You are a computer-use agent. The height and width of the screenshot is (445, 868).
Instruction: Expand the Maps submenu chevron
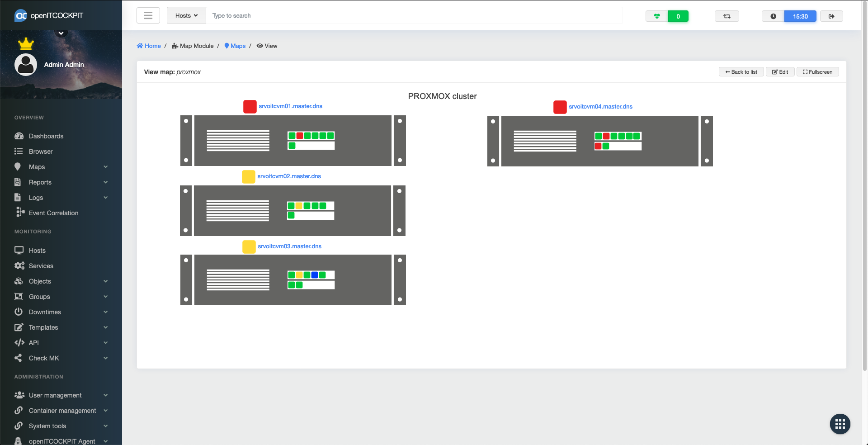[105, 167]
